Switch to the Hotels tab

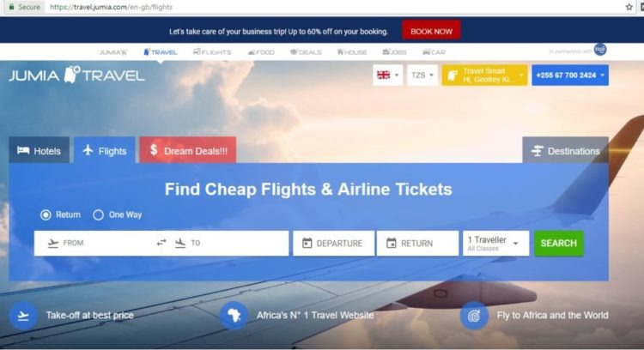[39, 151]
